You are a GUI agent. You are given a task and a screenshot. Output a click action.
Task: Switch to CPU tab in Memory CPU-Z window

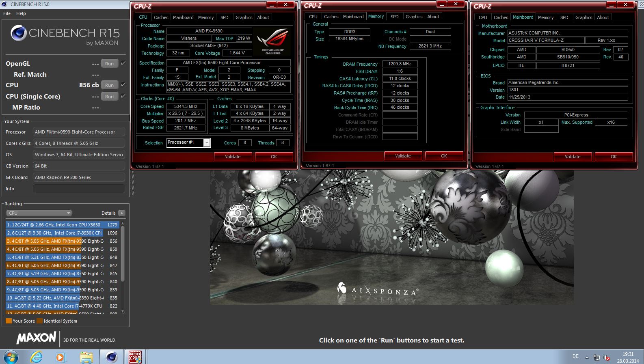313,17
